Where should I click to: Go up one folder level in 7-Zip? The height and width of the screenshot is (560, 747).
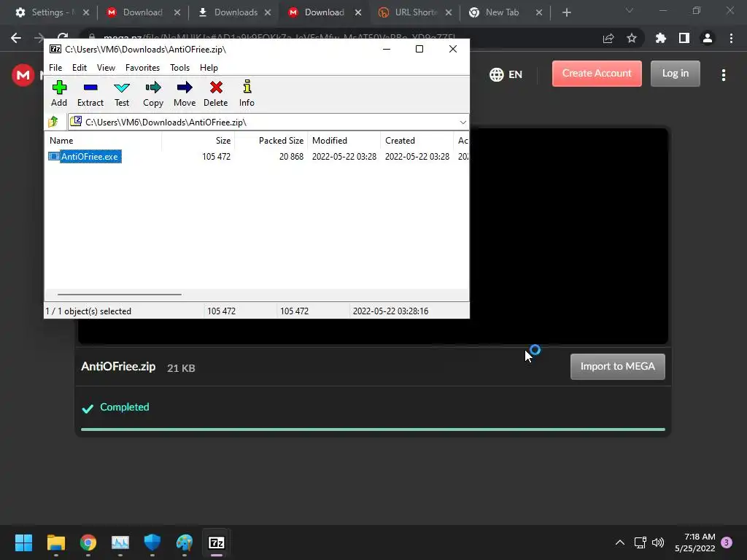click(x=53, y=122)
